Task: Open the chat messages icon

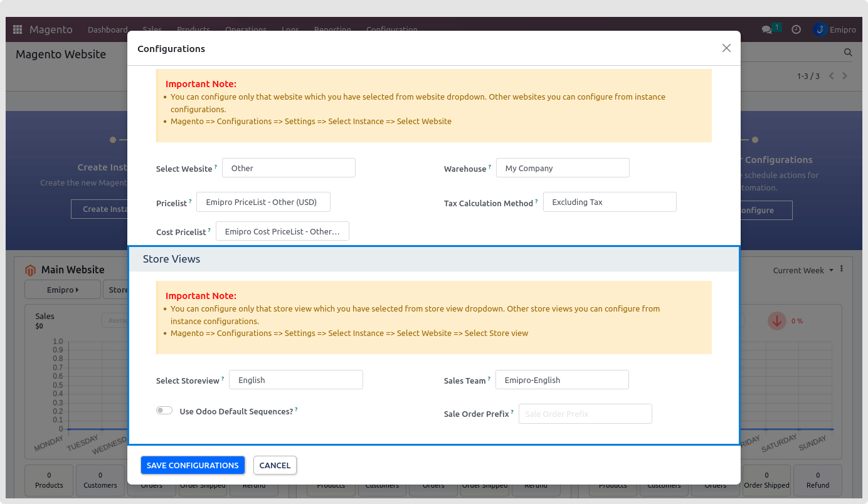Action: (x=766, y=29)
